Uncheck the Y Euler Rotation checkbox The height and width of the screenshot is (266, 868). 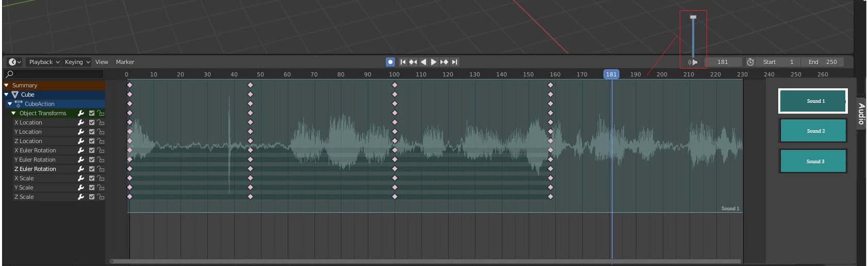pyautogui.click(x=92, y=160)
